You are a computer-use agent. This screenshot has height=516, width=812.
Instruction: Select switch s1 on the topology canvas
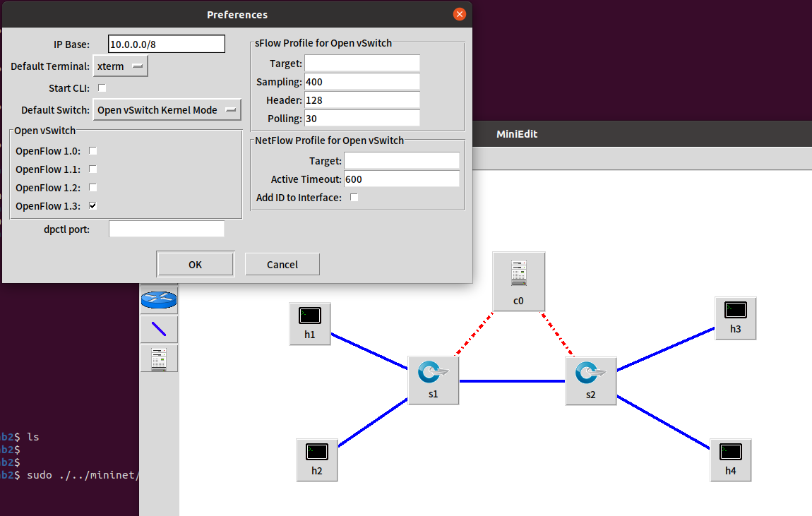[x=434, y=380]
